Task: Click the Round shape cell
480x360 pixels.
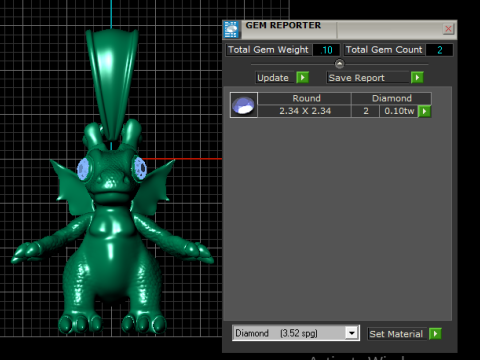Action: click(x=304, y=99)
